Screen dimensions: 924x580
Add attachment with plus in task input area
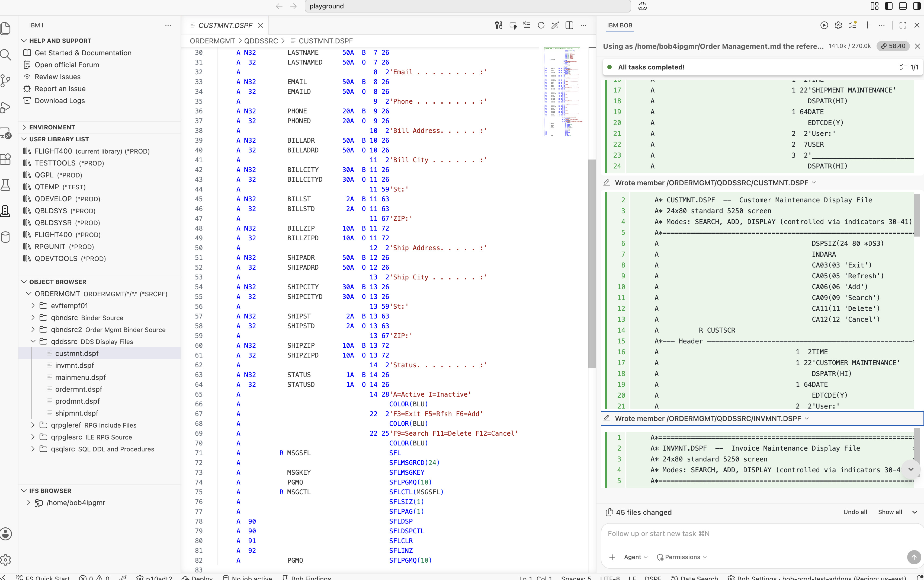click(612, 557)
